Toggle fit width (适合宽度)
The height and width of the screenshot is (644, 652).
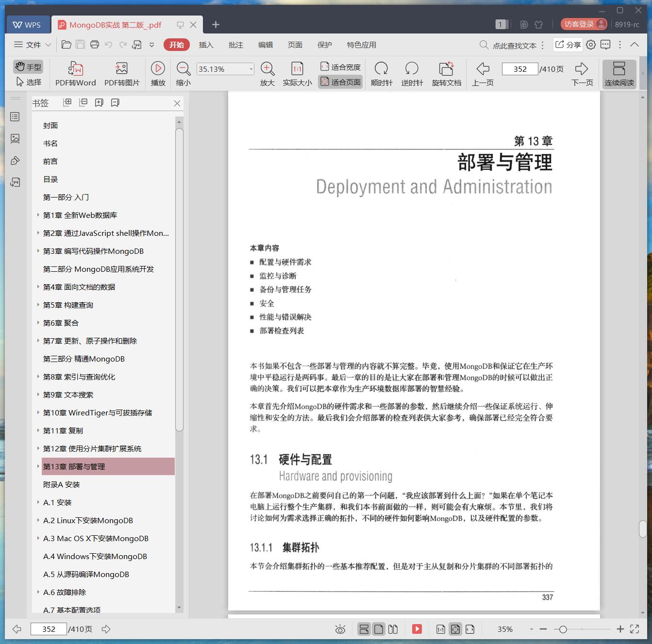pos(340,67)
